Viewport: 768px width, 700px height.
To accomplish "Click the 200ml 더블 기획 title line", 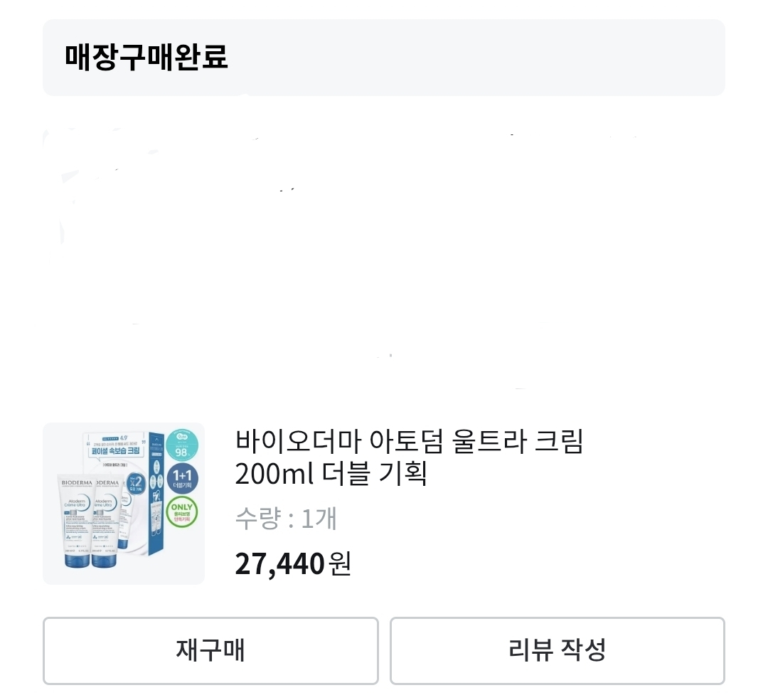I will click(331, 473).
